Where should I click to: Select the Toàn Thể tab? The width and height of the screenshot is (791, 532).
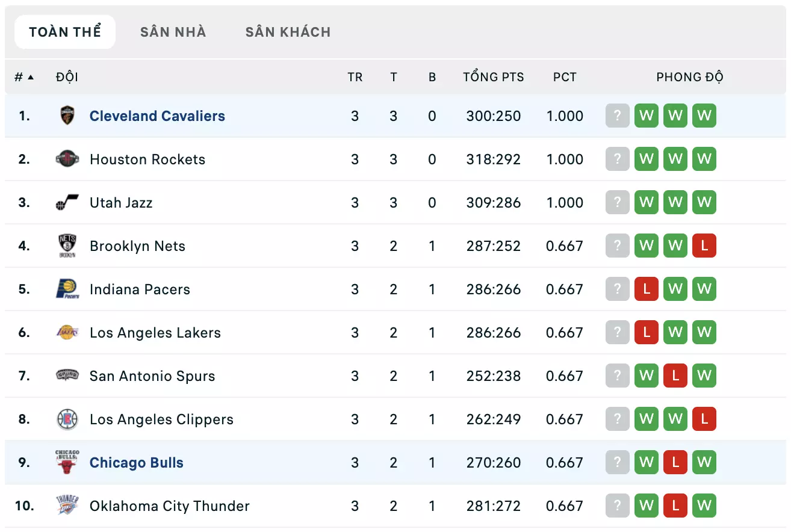[x=65, y=32]
